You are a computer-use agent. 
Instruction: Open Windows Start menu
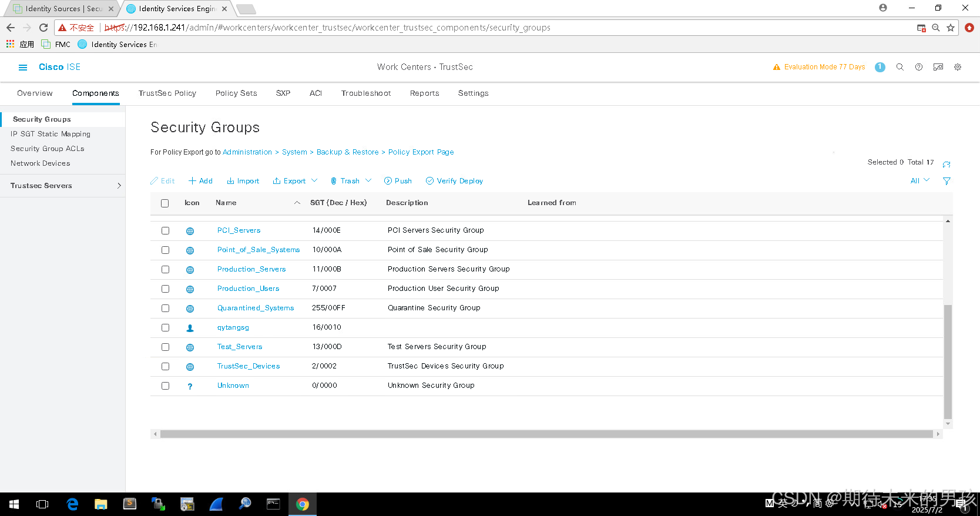coord(14,504)
